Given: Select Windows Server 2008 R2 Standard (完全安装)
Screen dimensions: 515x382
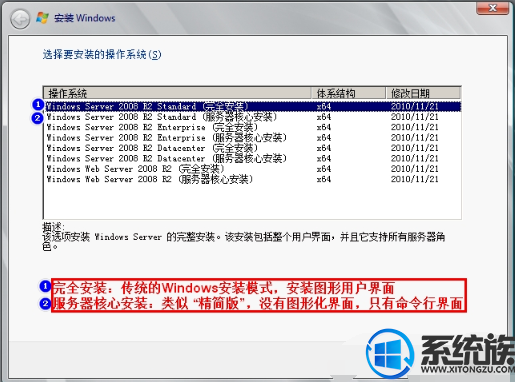Looking at the screenshot, I should (253, 106).
